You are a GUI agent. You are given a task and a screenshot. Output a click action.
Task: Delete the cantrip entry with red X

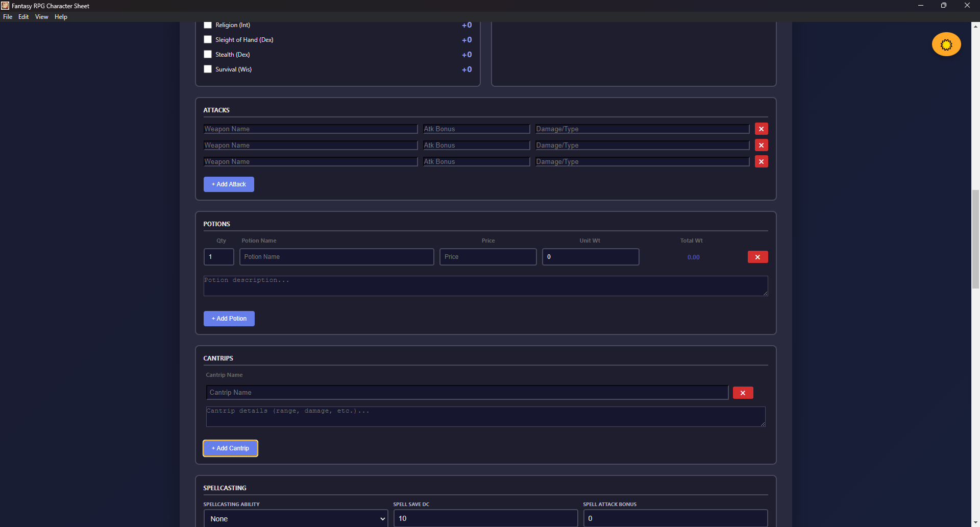coord(743,393)
